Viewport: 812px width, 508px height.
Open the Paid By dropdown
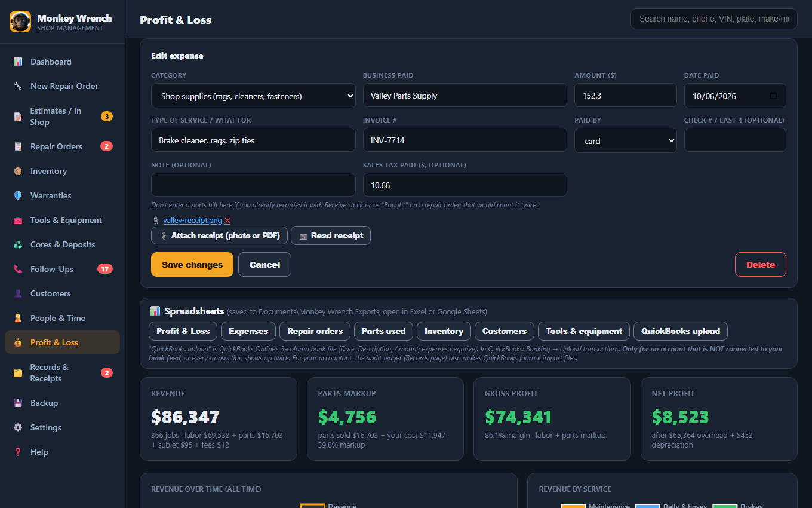[625, 140]
